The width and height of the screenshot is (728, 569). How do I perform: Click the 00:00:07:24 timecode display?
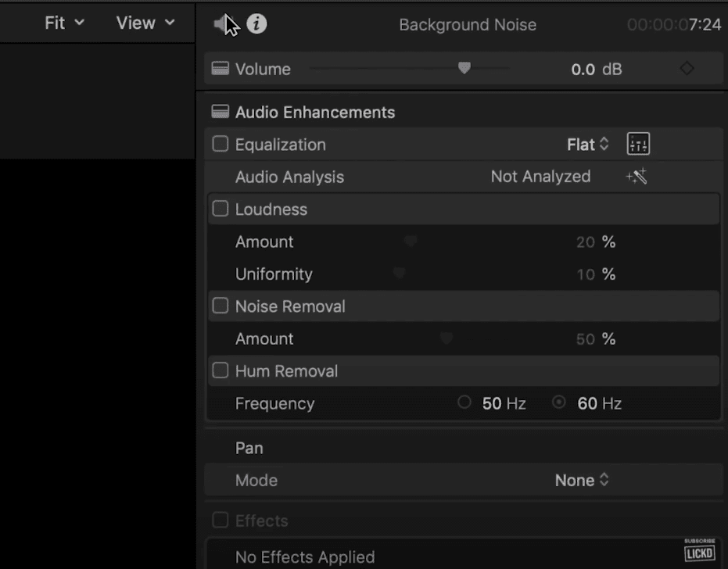[674, 24]
